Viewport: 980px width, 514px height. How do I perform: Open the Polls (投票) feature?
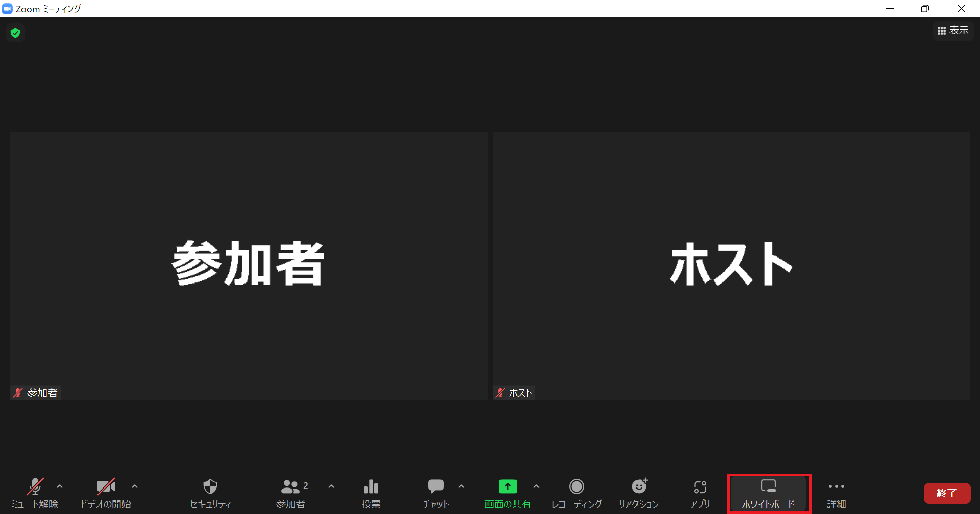pos(371,493)
